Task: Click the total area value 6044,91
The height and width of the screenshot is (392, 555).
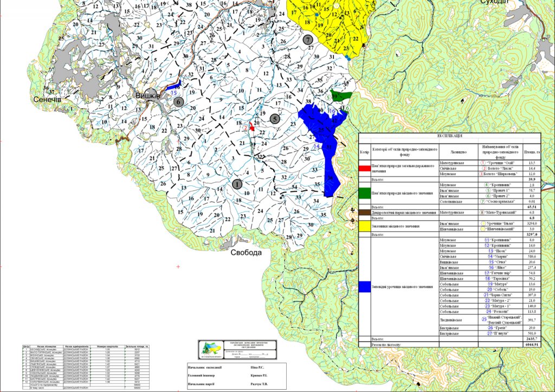Action: click(532, 344)
